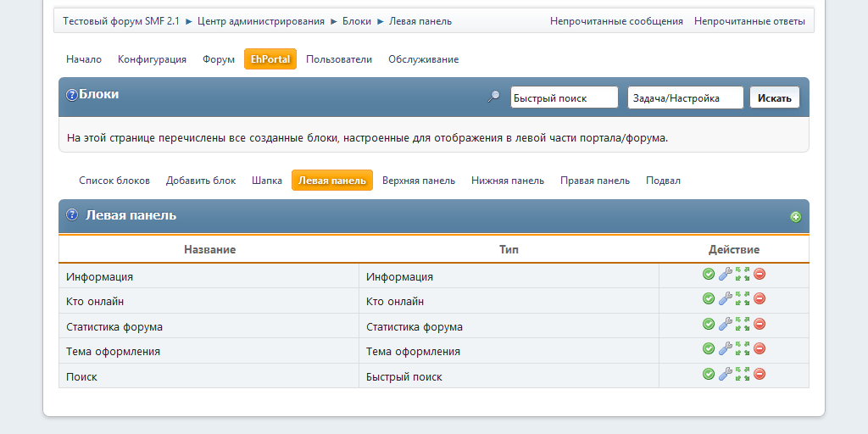Screen dimensions: 868x434
Task: Delete the Статистика форума block
Action: (759, 324)
